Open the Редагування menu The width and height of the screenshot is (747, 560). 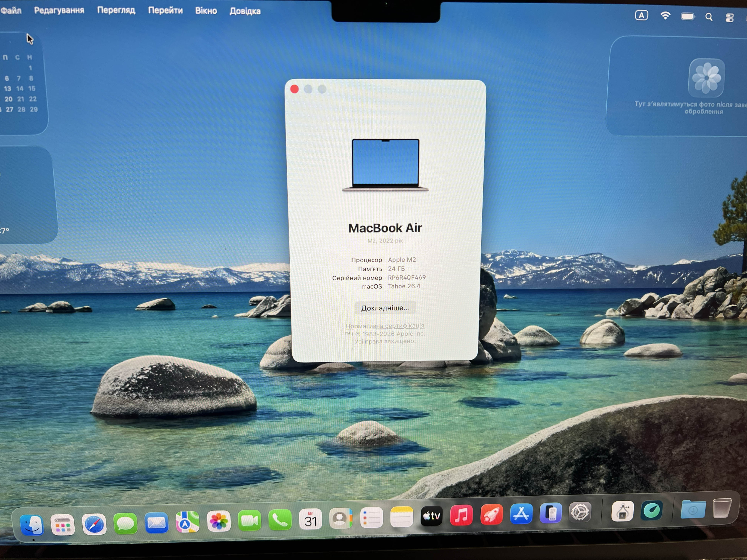(59, 10)
